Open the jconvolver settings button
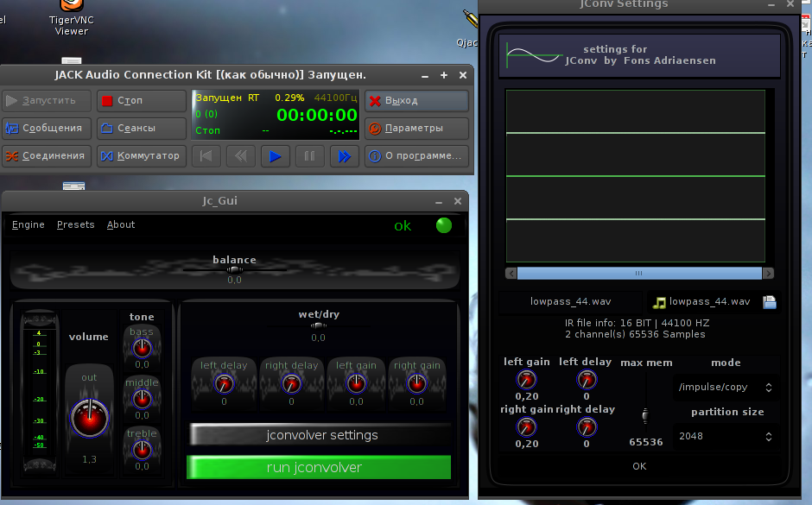Viewport: 812px width, 505px height. (320, 434)
